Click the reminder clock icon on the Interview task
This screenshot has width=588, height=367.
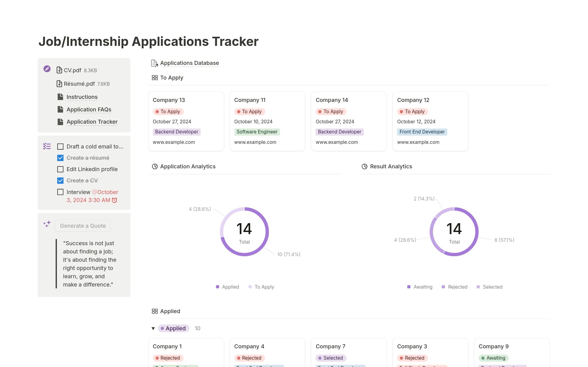click(x=115, y=200)
